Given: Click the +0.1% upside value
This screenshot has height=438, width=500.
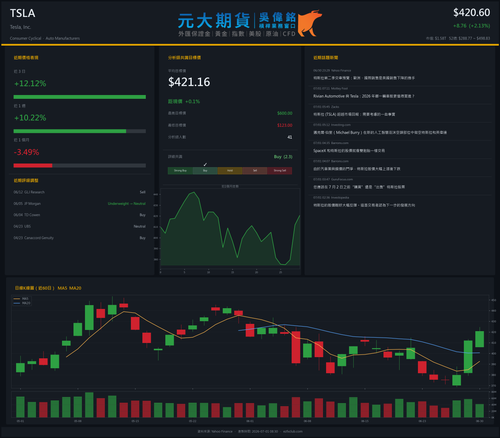Looking at the screenshot, I should [193, 101].
